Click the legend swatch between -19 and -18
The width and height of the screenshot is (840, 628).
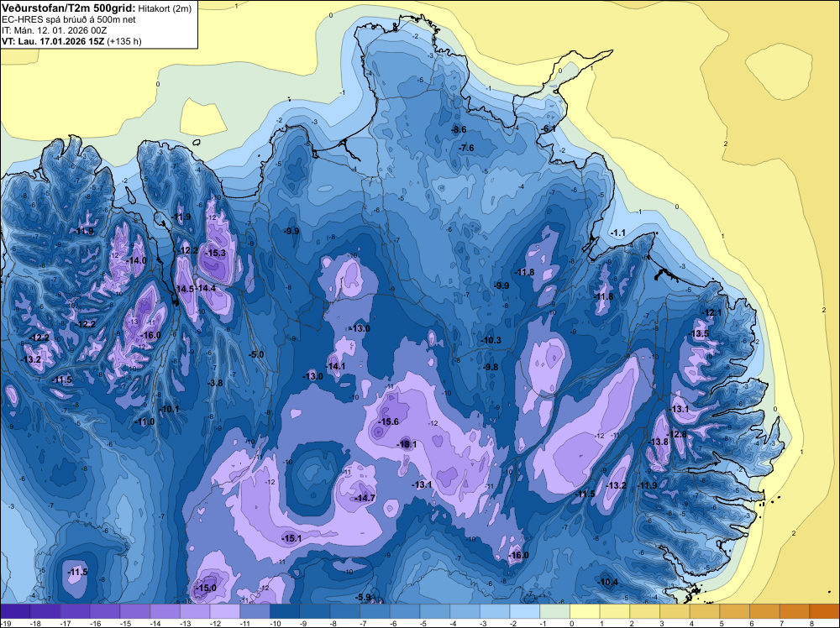[15, 611]
